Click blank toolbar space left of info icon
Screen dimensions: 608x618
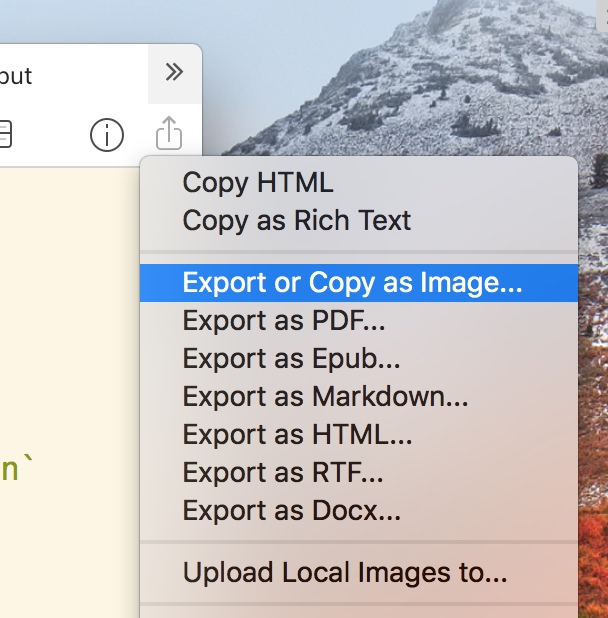(x=50, y=133)
